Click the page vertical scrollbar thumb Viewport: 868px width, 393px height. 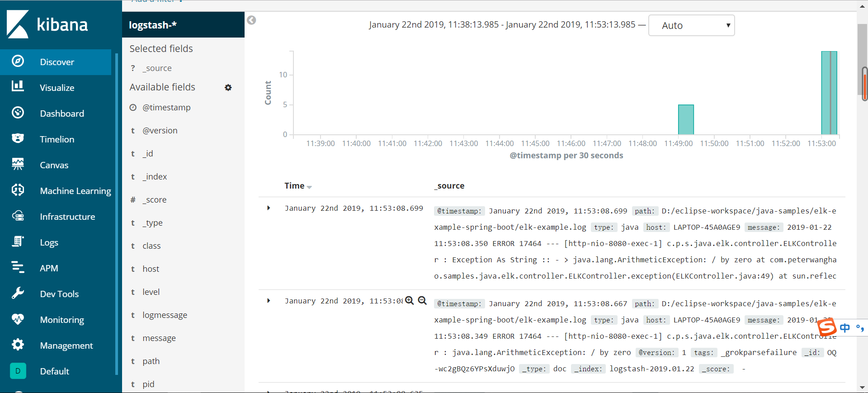(862, 59)
